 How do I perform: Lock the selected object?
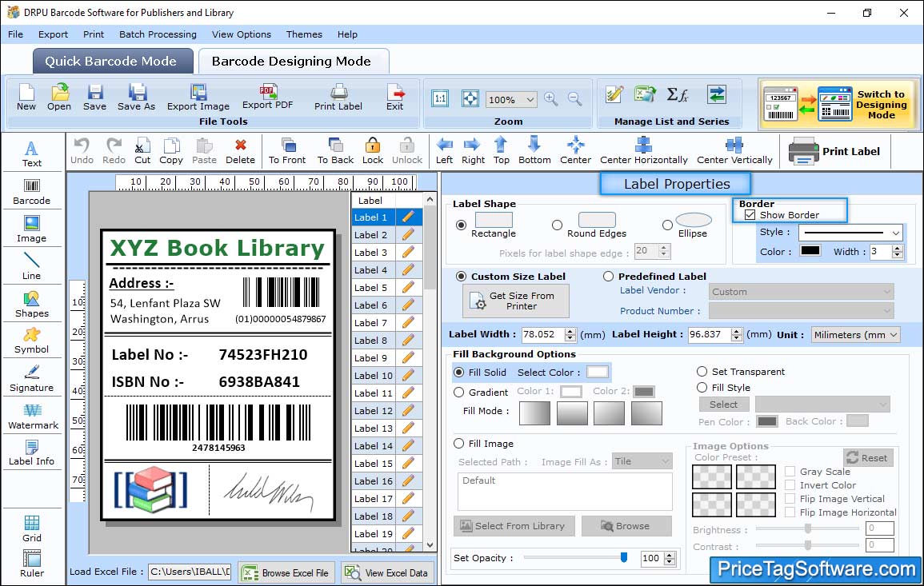[x=373, y=149]
